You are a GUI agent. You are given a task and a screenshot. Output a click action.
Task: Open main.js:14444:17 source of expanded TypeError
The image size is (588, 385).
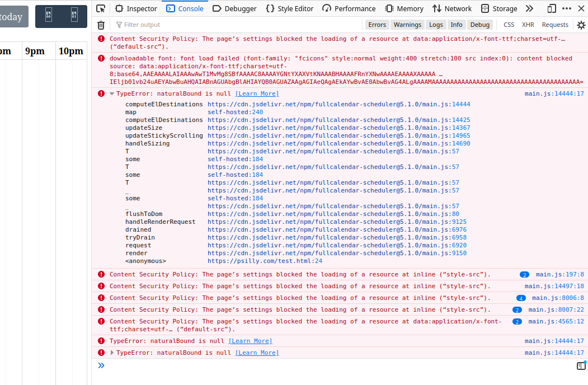click(554, 94)
